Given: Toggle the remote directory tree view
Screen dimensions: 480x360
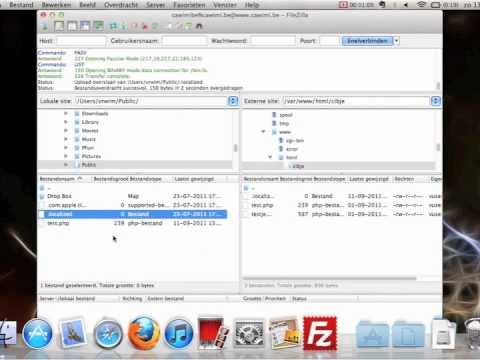Looking at the screenshot, I should pyautogui.click(x=85, y=26).
